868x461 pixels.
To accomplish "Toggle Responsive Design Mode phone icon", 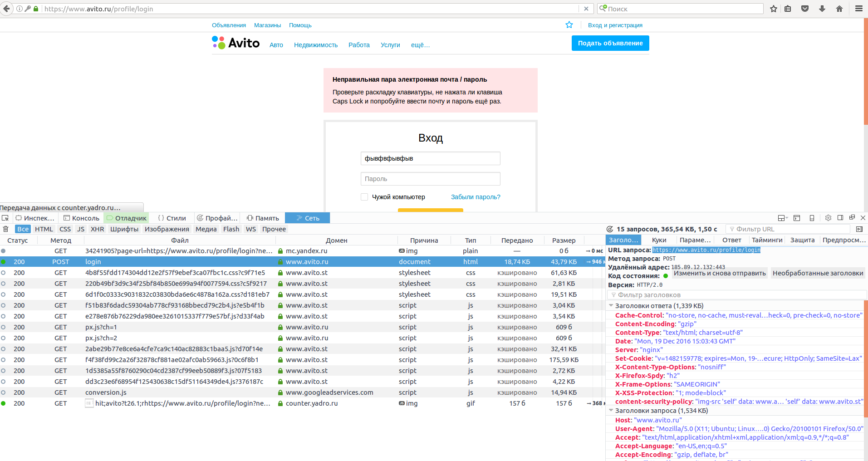I will coord(812,218).
